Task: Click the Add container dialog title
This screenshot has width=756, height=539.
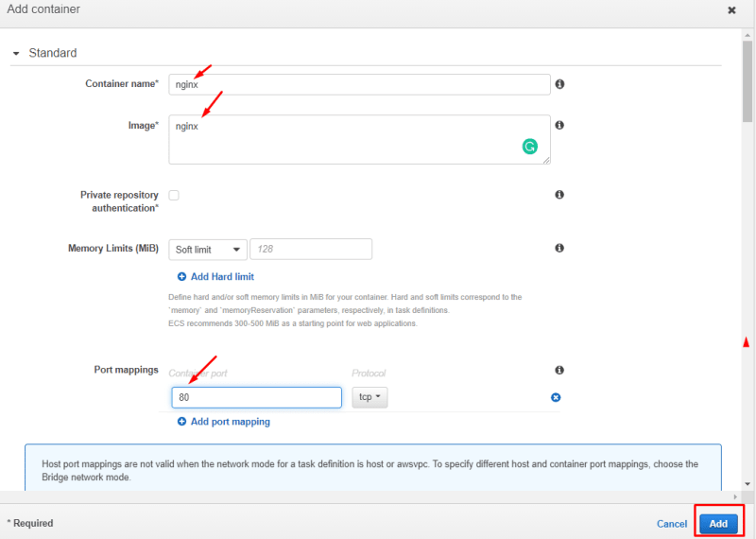Action: pyautogui.click(x=43, y=9)
